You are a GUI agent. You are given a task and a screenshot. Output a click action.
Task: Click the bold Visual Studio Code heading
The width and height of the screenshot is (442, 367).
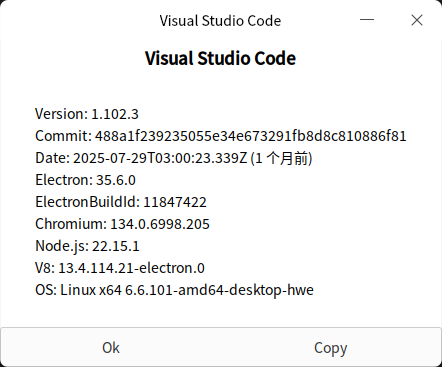(220, 58)
